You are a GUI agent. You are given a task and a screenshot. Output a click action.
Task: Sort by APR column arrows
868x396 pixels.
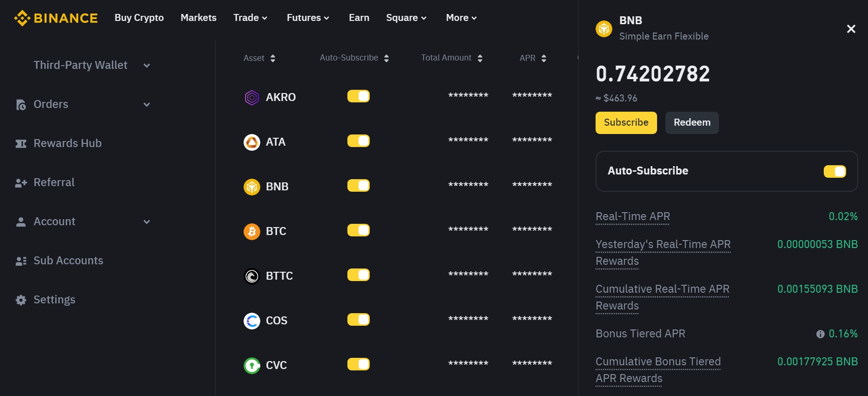pyautogui.click(x=544, y=58)
